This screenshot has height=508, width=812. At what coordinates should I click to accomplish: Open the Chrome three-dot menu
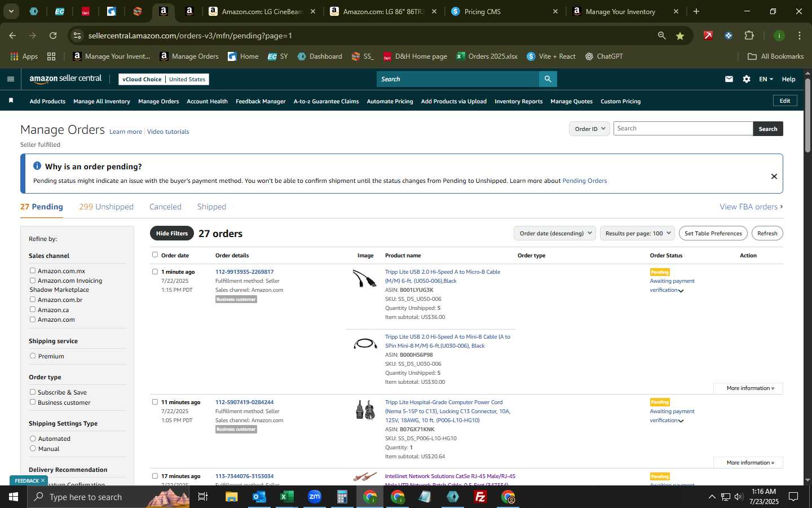(x=799, y=36)
